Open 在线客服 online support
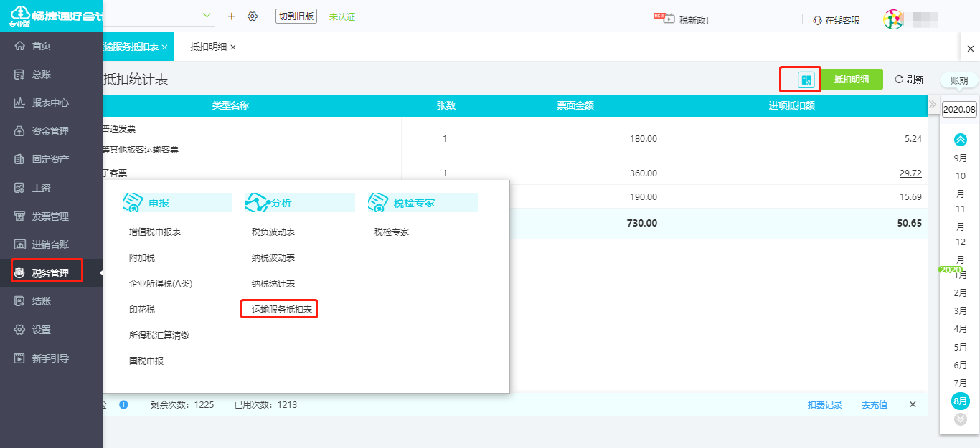 point(836,20)
